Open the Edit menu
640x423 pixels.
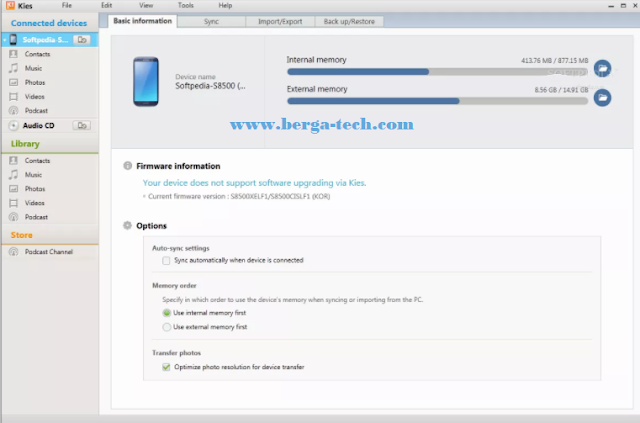(x=107, y=5)
